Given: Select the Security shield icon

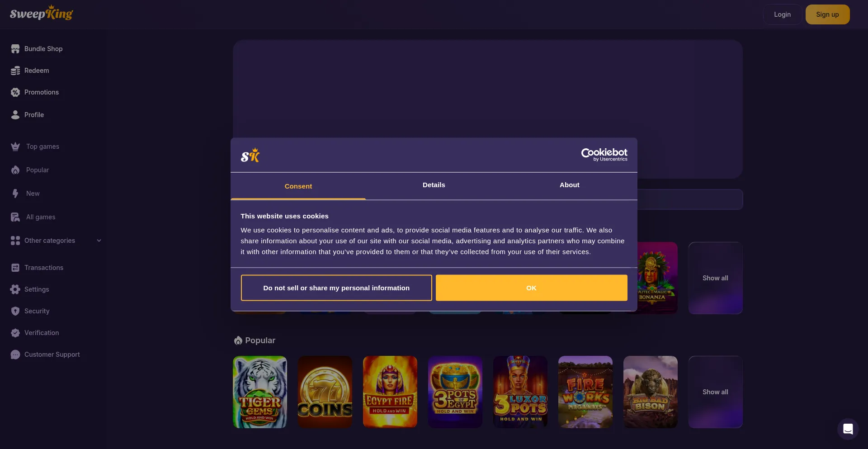Looking at the screenshot, I should pos(15,311).
